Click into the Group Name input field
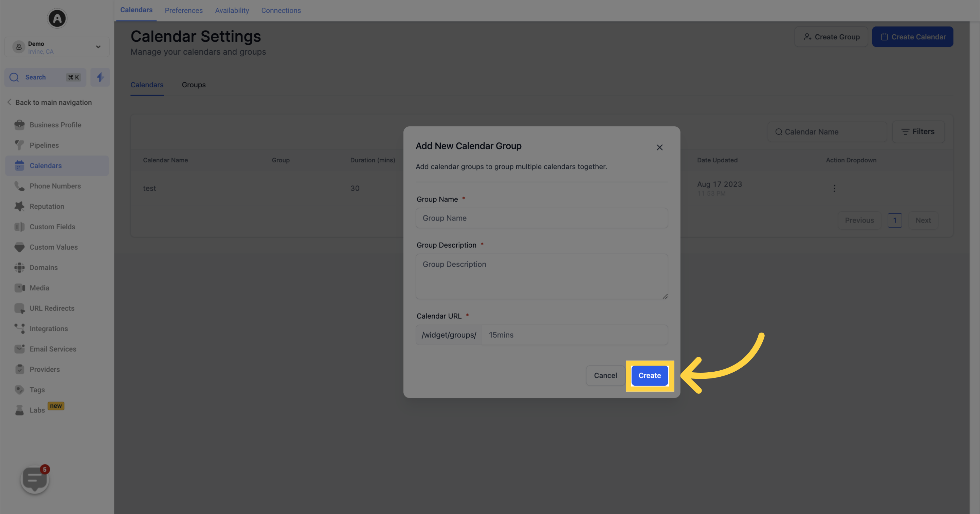The height and width of the screenshot is (514, 980). click(x=541, y=218)
